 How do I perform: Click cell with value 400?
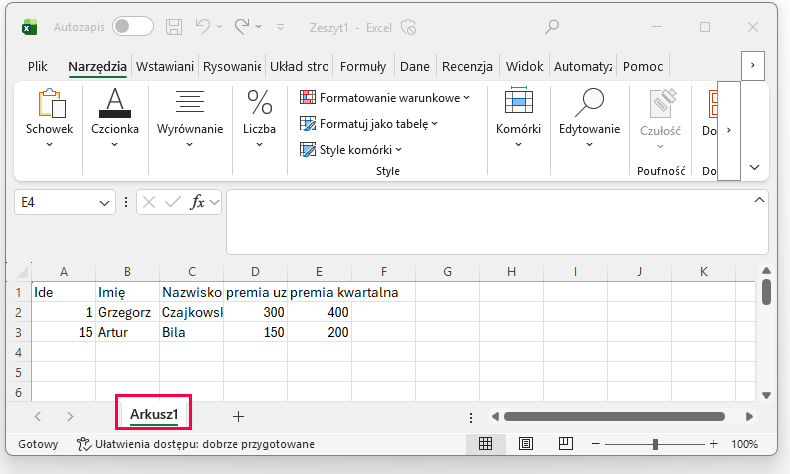click(x=319, y=312)
